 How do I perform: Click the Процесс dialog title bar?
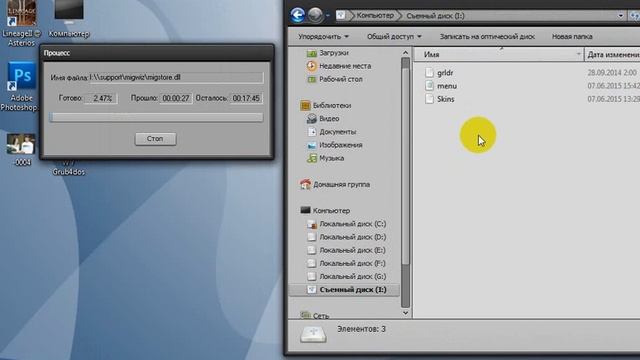click(157, 53)
